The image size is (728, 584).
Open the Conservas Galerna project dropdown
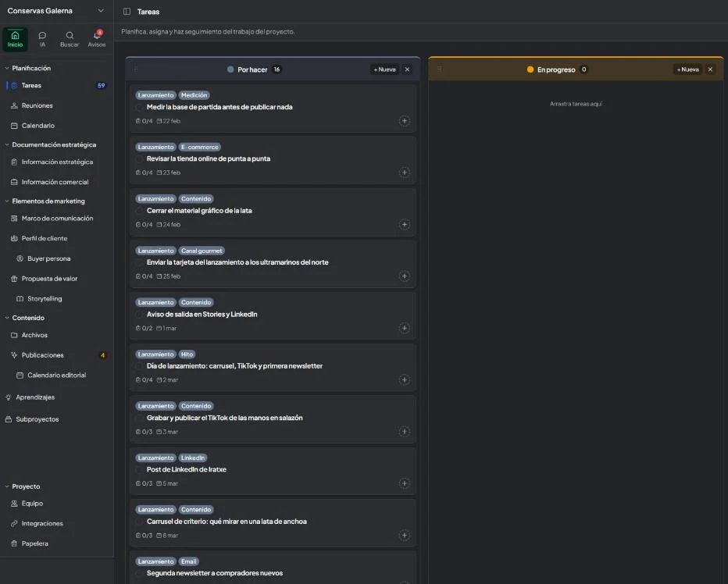[55, 11]
